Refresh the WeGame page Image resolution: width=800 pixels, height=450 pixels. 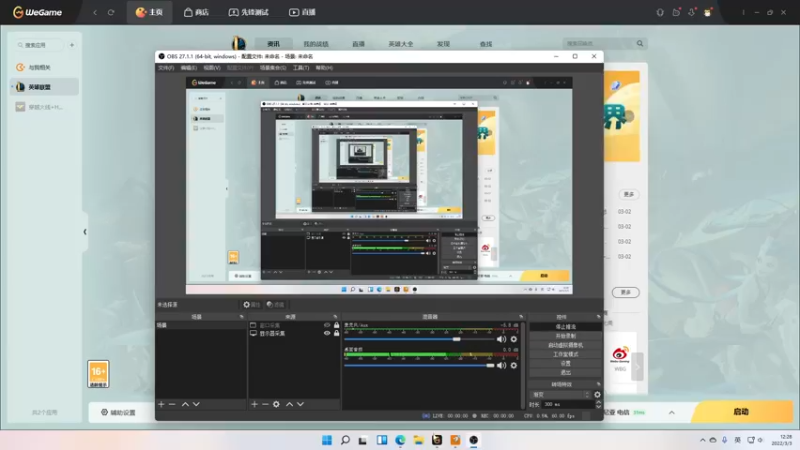click(111, 12)
